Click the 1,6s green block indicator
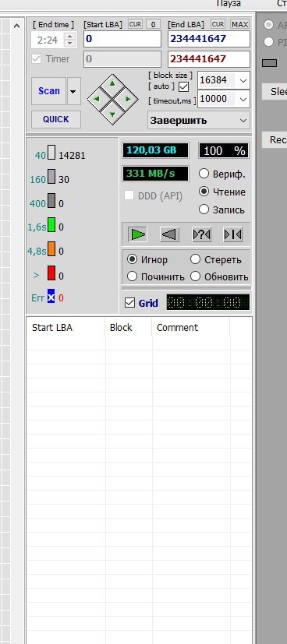 pyautogui.click(x=51, y=224)
